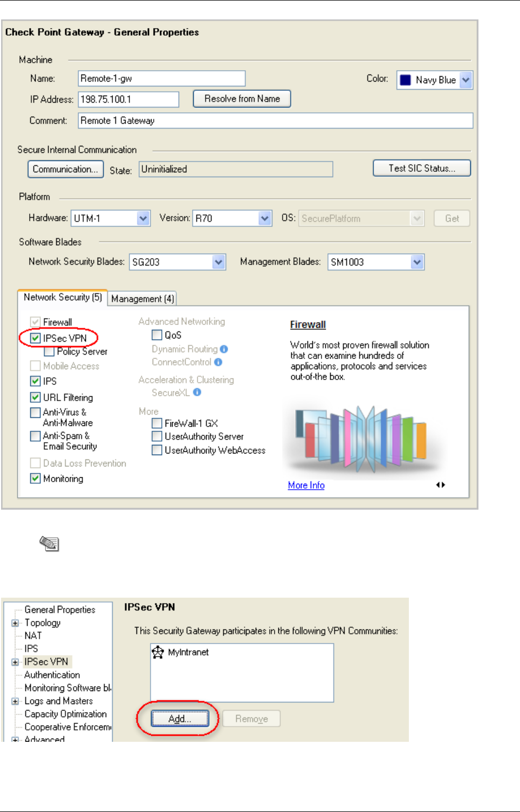The height and width of the screenshot is (812, 520).
Task: Click the Test SIC Status... button
Action: [422, 168]
